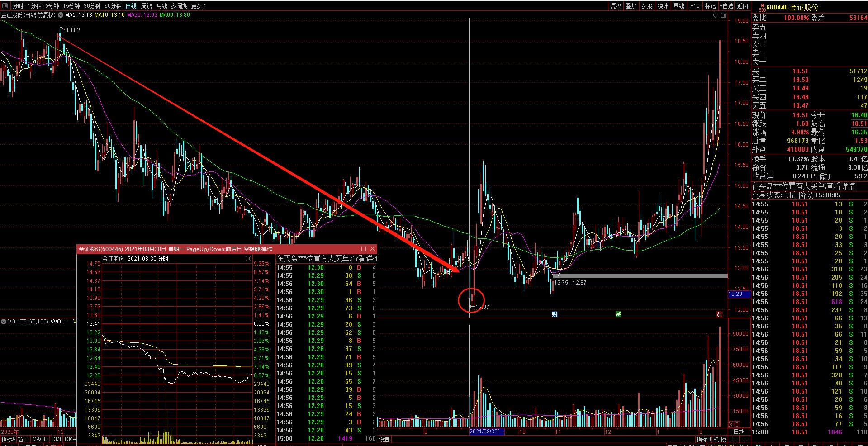Open F10 company information
This screenshot has width=868, height=446.
(x=695, y=6)
